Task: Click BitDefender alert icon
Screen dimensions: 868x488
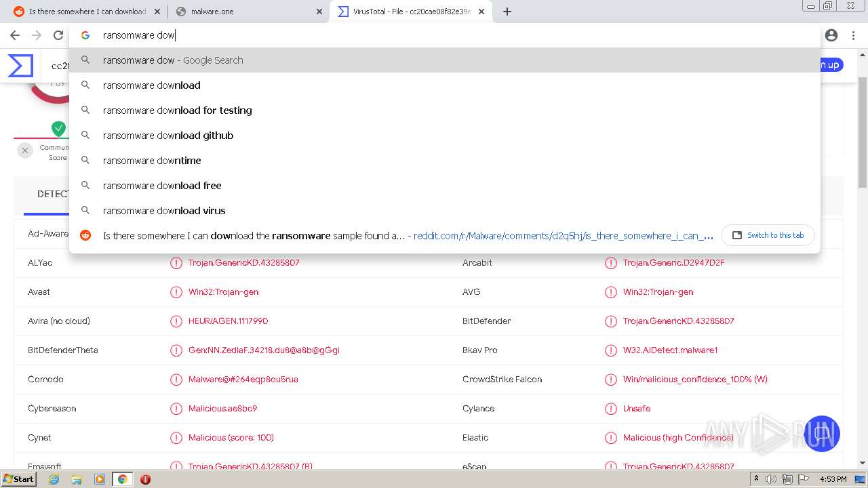Action: pyautogui.click(x=611, y=321)
